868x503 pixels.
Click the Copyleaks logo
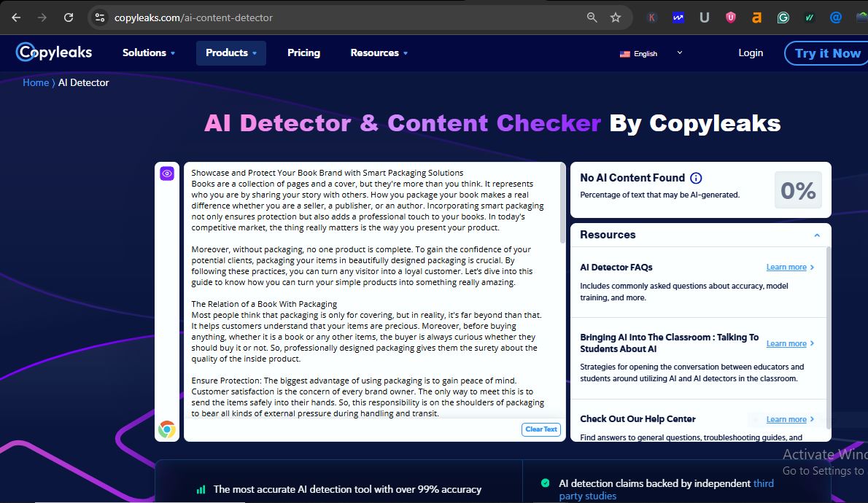[x=54, y=52]
